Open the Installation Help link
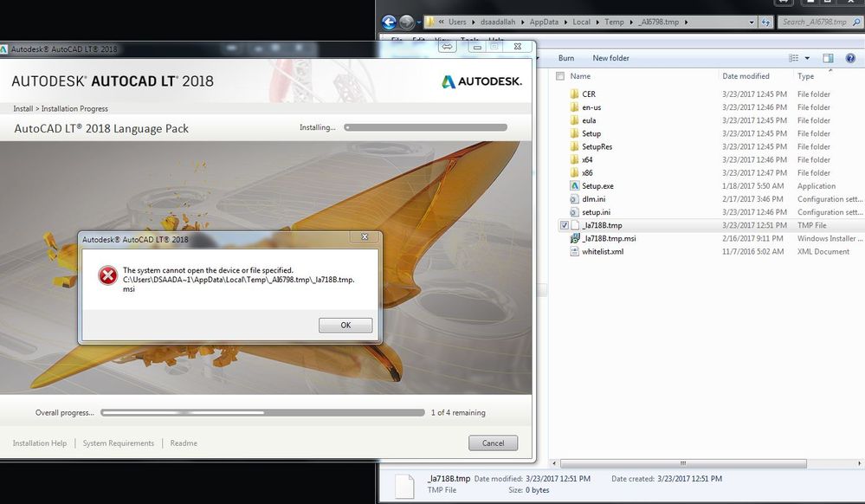The width and height of the screenshot is (865, 504). pos(40,443)
